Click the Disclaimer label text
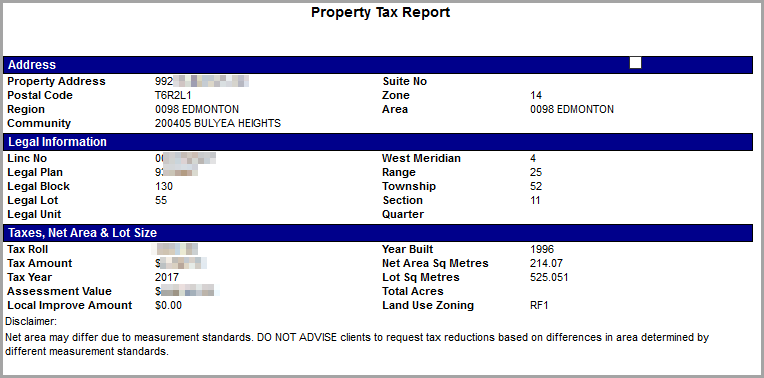 [31, 321]
